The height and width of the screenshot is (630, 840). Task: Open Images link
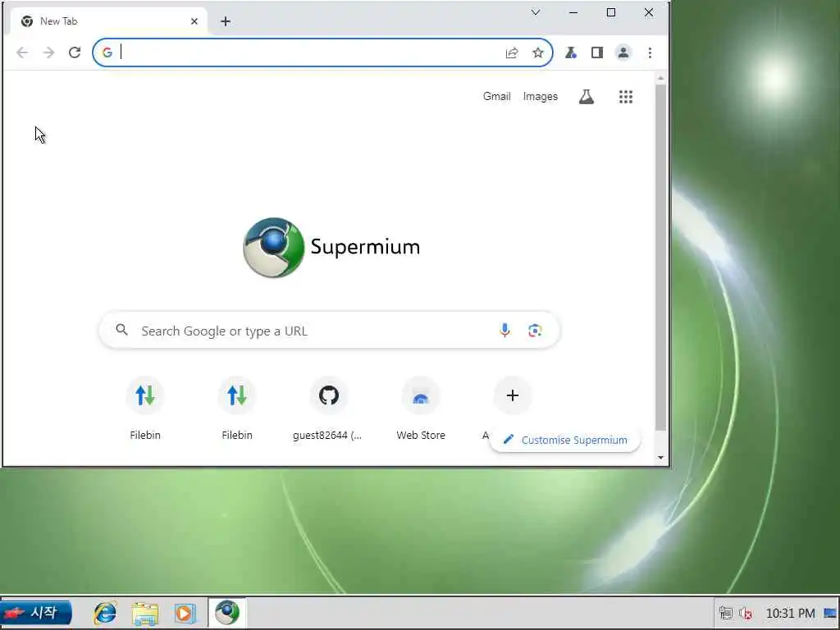point(540,97)
